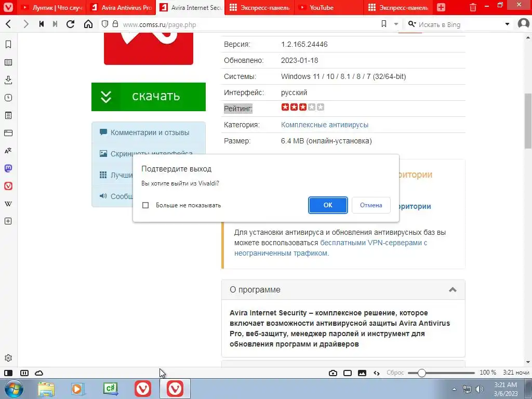
Task: Collapse the 'О программе' section
Action: [453, 290]
